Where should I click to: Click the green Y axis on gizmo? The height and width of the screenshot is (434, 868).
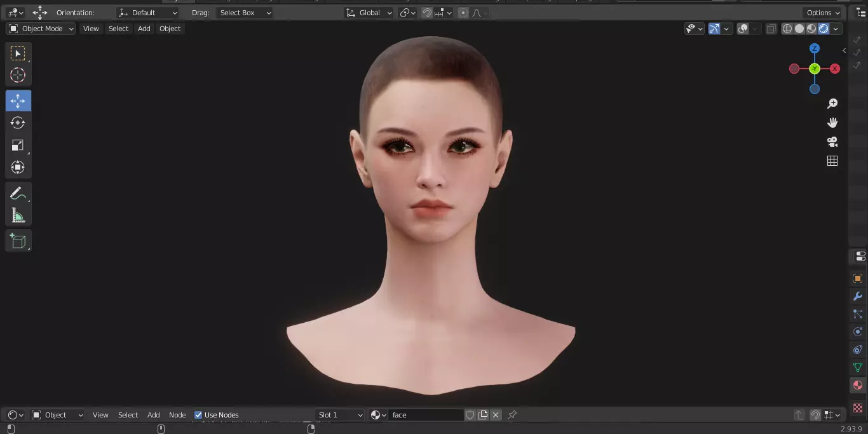click(815, 69)
